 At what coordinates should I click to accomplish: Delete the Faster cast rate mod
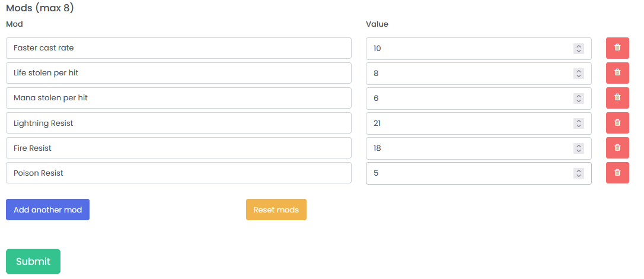coord(617,48)
